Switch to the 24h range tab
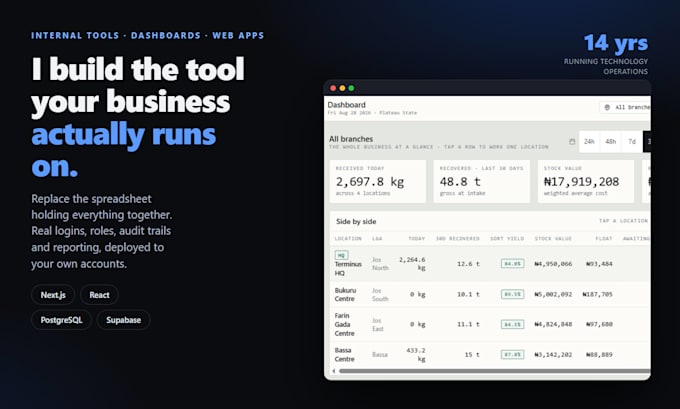Image resolution: width=680 pixels, height=409 pixels. click(589, 141)
